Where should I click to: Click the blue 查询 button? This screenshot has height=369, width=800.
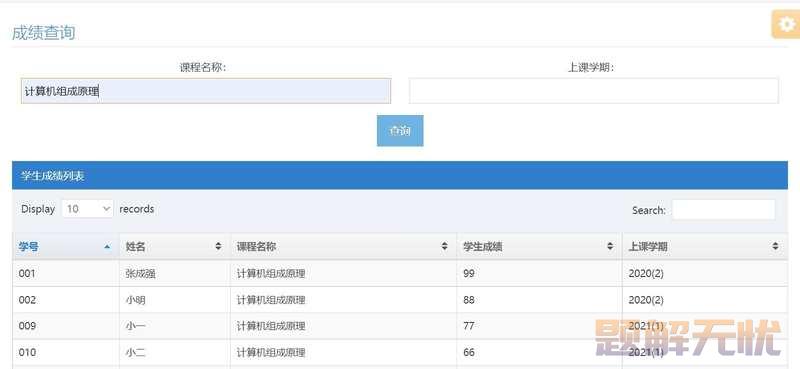[400, 131]
